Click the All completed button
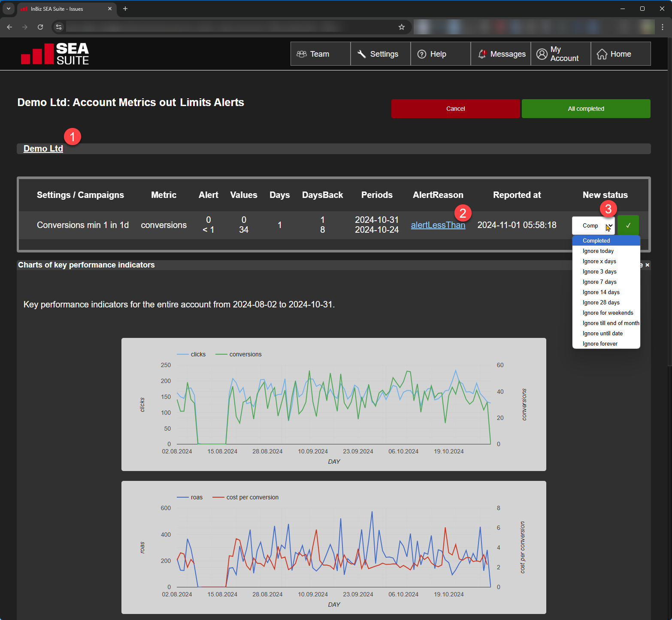Viewport: 672px width, 620px height. pyautogui.click(x=586, y=109)
